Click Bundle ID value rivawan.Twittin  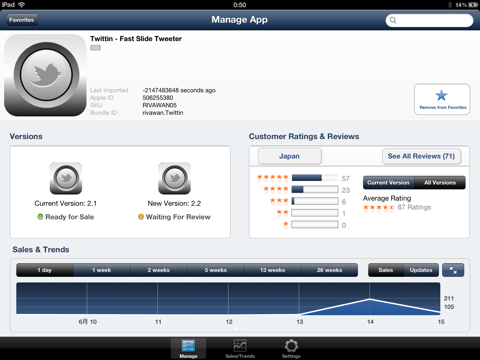pos(163,113)
